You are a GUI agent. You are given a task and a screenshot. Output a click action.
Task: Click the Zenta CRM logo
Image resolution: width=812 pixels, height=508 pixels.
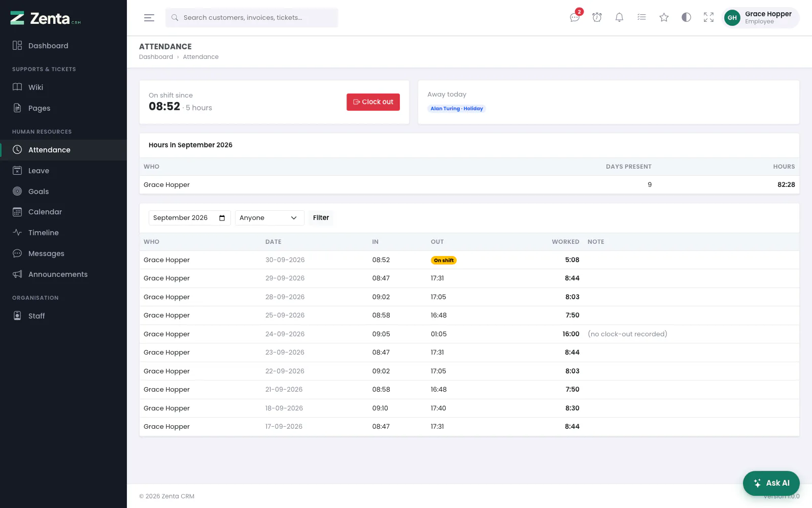point(46,19)
